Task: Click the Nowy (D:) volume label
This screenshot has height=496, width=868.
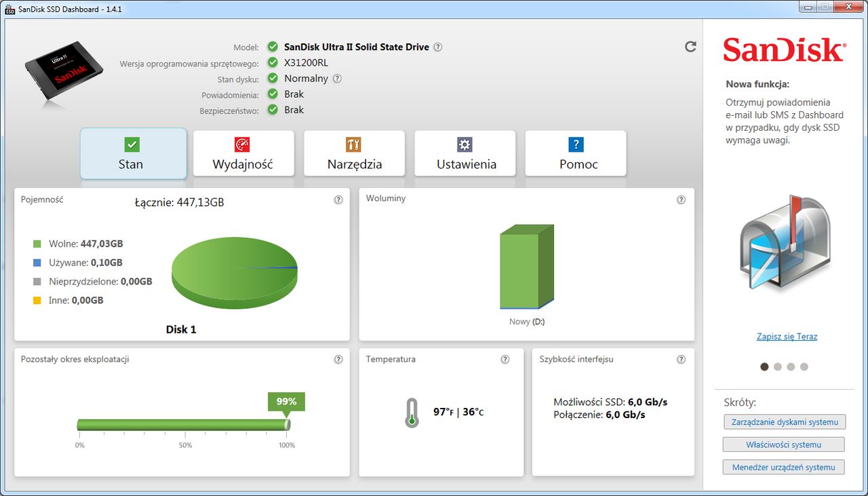Action: [527, 322]
